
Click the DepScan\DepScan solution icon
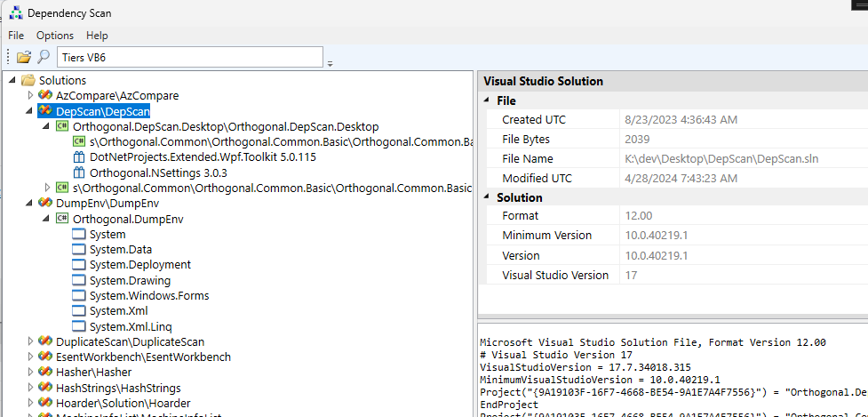(45, 111)
